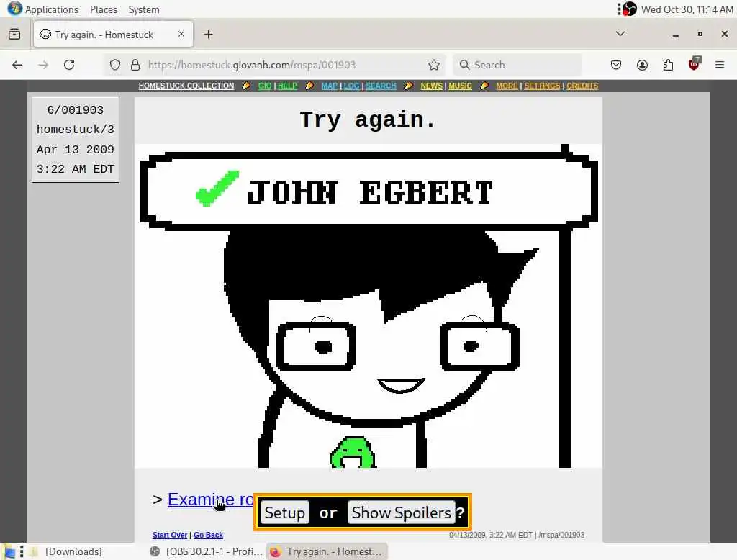Open the Firefox View icon

pos(14,35)
